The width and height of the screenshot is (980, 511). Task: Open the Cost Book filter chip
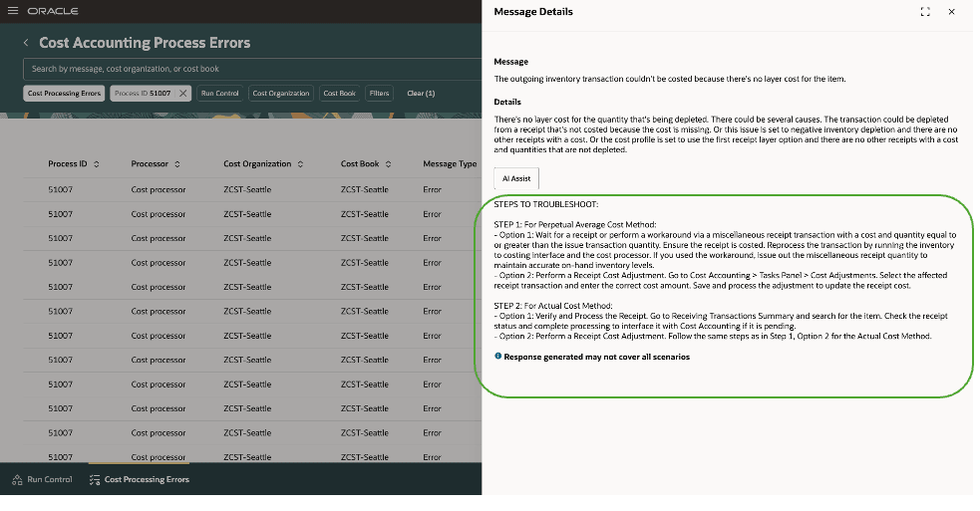pos(339,93)
